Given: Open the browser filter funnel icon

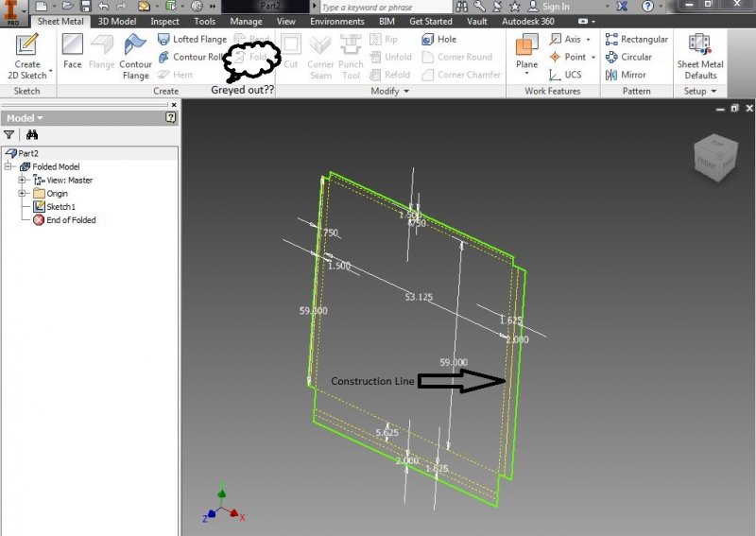Looking at the screenshot, I should pos(9,134).
